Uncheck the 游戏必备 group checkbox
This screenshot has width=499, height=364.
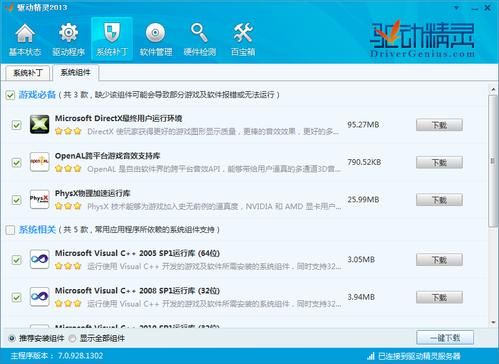[10, 95]
